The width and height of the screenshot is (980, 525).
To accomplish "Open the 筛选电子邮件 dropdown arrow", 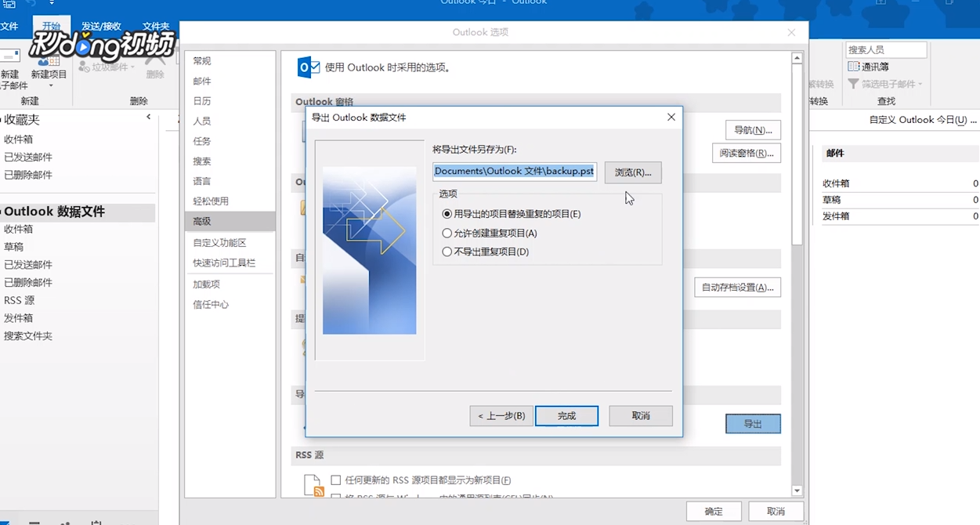I will (920, 84).
